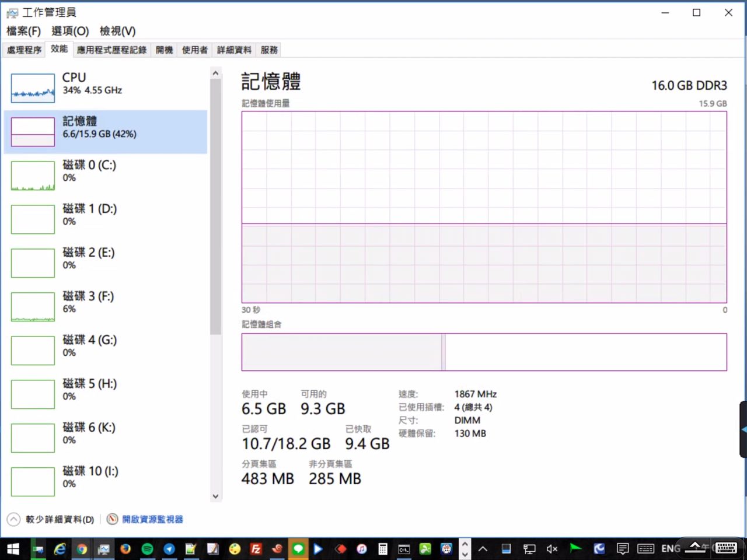
Task: Click the touch keyboard tray icon
Action: point(645,549)
